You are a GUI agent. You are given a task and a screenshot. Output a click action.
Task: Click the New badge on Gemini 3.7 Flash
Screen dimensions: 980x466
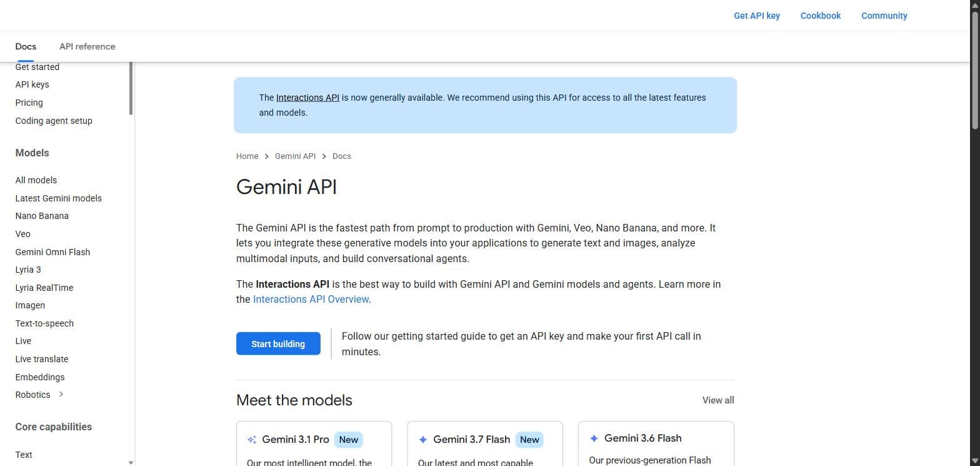[529, 440]
